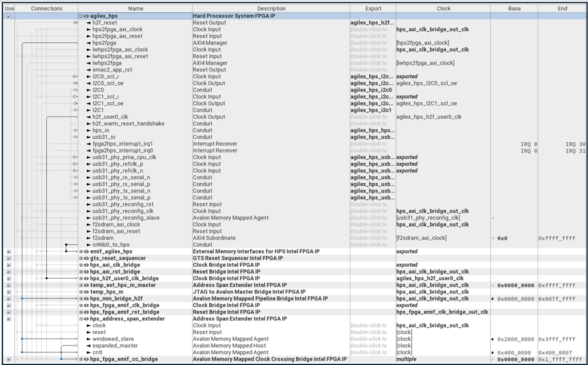Uncheck the Use checkbox for agilex_hps
This screenshot has width=588, height=365.
click(x=8, y=16)
